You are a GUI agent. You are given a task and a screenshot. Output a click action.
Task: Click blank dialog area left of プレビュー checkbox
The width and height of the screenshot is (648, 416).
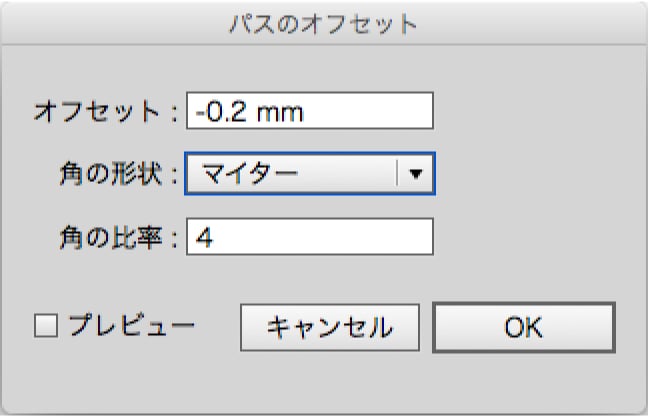click(20, 326)
